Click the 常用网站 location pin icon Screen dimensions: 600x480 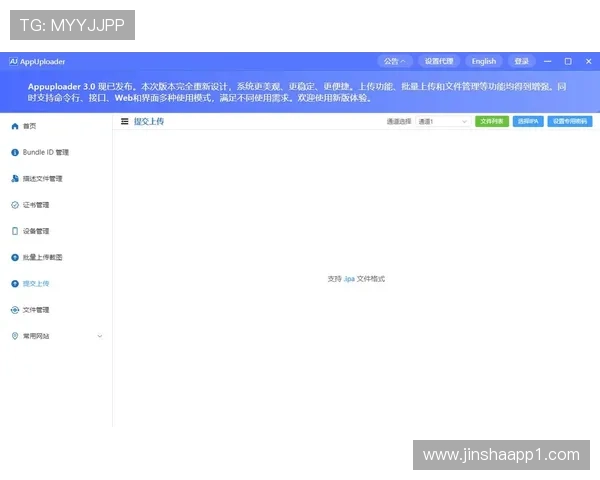[15, 336]
